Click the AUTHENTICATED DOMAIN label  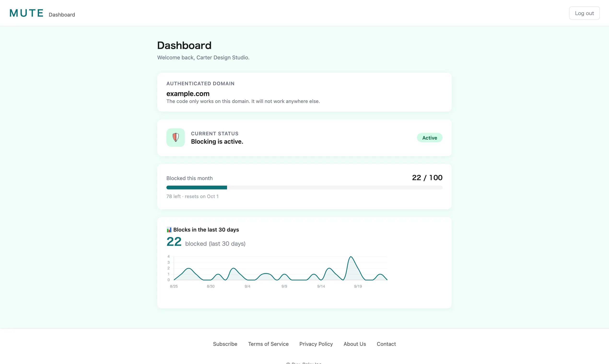click(200, 83)
